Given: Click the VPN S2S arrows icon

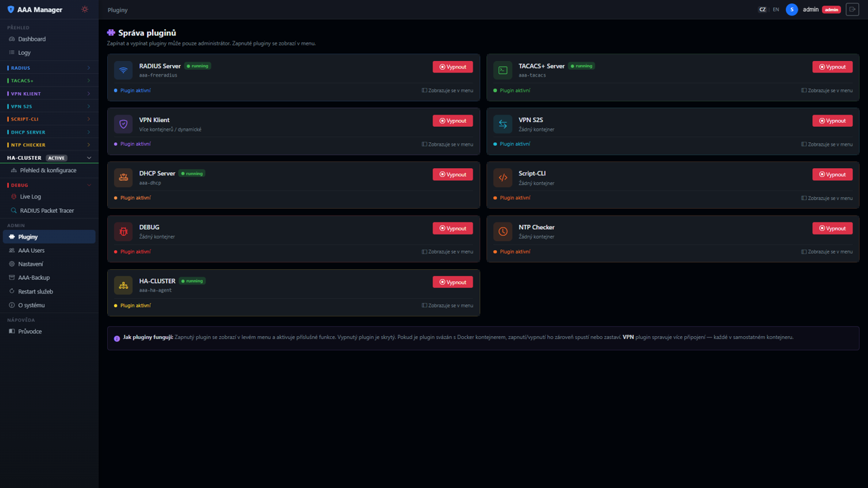Looking at the screenshot, I should click(x=502, y=124).
